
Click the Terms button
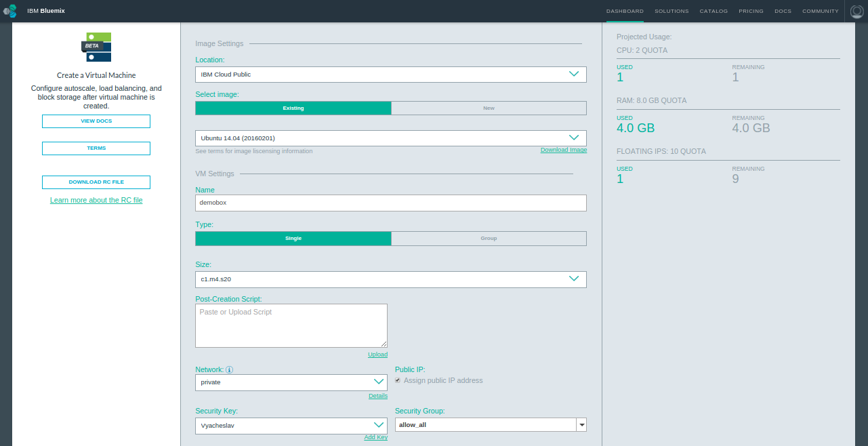pyautogui.click(x=96, y=148)
